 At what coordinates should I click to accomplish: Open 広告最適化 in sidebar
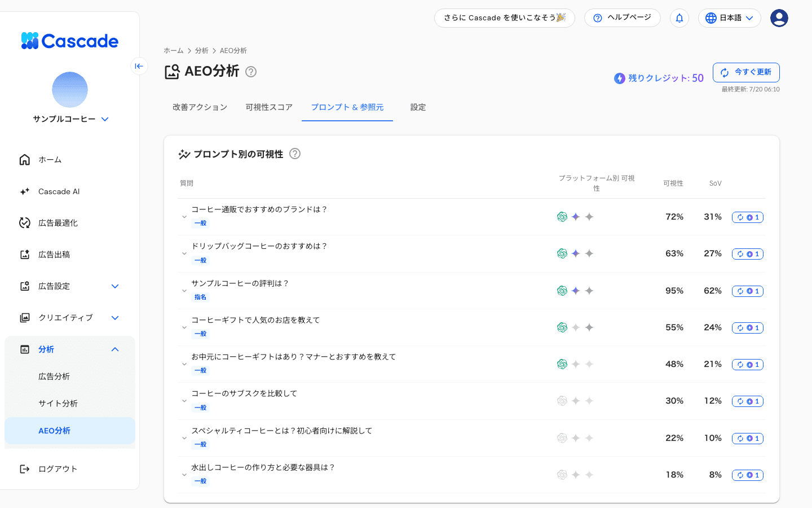70,223
